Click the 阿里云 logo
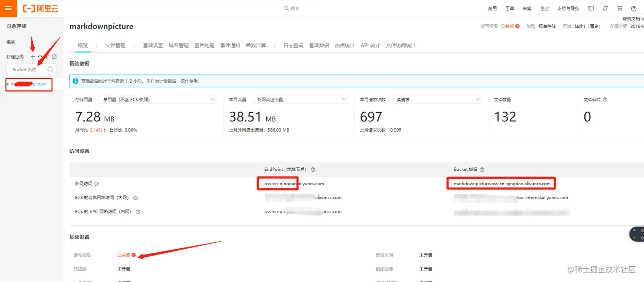This screenshot has width=644, height=282. (40, 9)
